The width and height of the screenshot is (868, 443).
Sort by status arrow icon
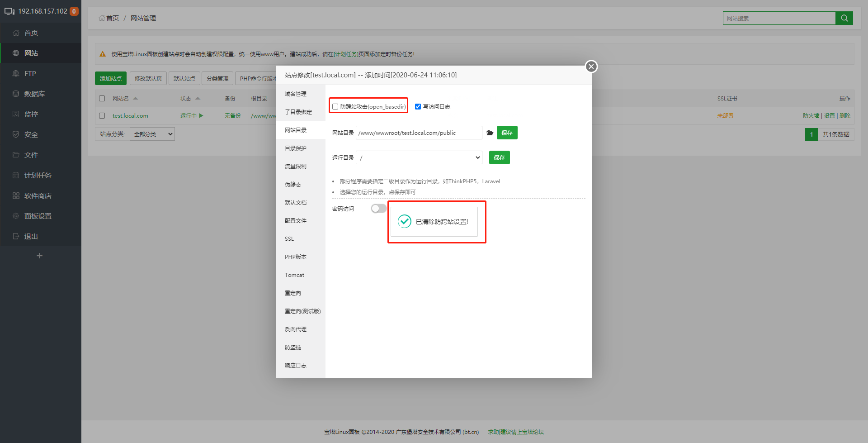[198, 98]
